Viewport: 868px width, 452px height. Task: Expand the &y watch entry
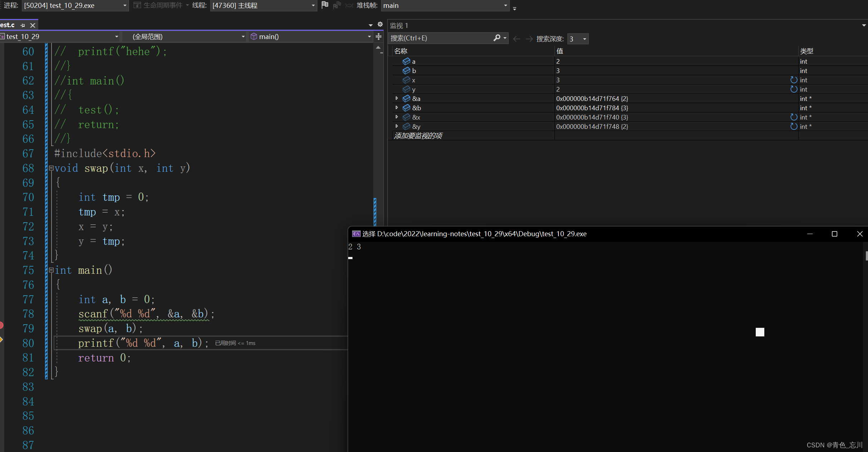click(x=396, y=126)
